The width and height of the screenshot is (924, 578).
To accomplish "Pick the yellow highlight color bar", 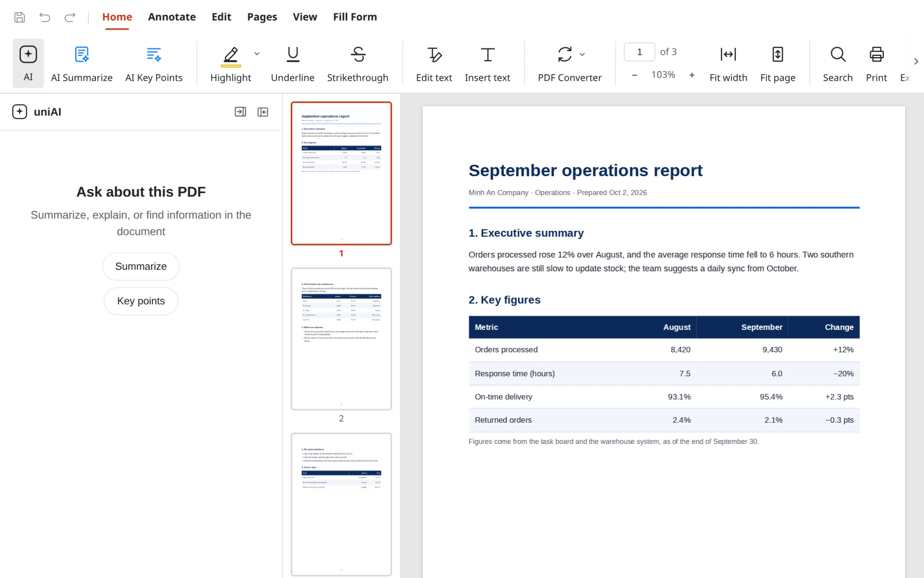I will [x=231, y=66].
